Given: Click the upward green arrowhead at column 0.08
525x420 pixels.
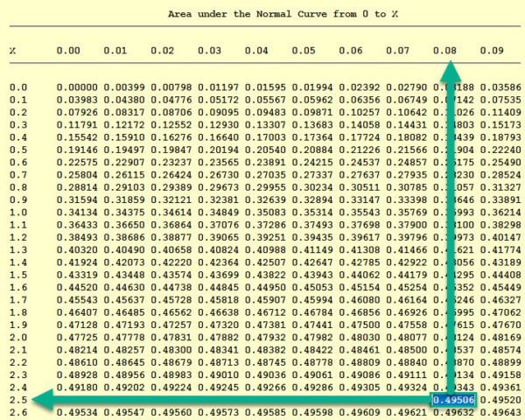Looking at the screenshot, I should (x=449, y=72).
